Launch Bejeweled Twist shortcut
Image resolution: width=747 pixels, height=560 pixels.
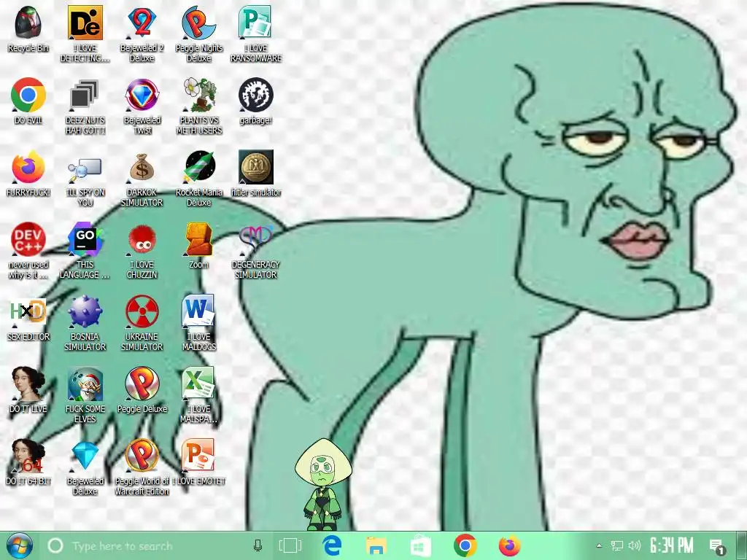142,95
